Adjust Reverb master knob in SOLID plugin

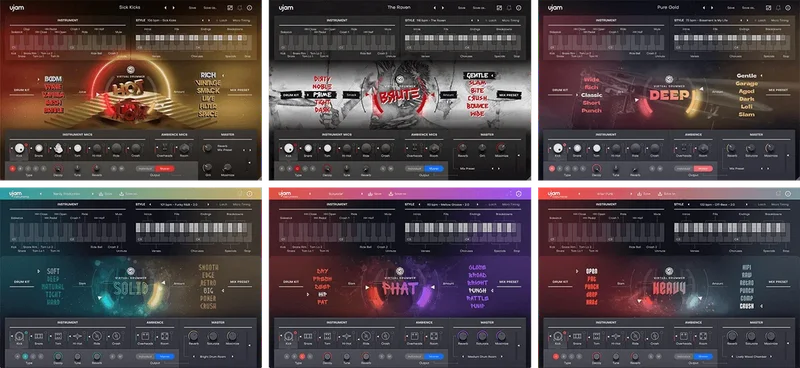[193, 336]
